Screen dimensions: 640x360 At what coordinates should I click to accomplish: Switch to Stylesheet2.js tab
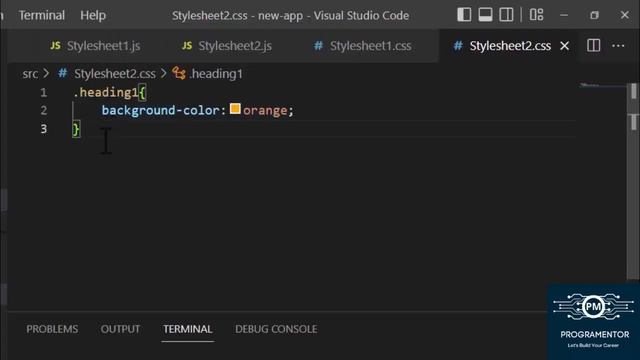pos(227,46)
